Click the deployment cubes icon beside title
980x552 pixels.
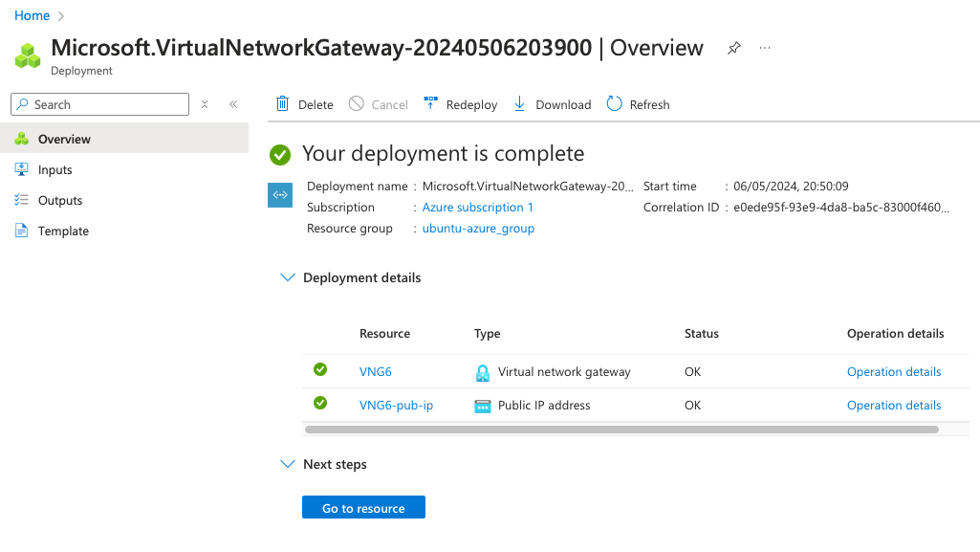point(28,55)
